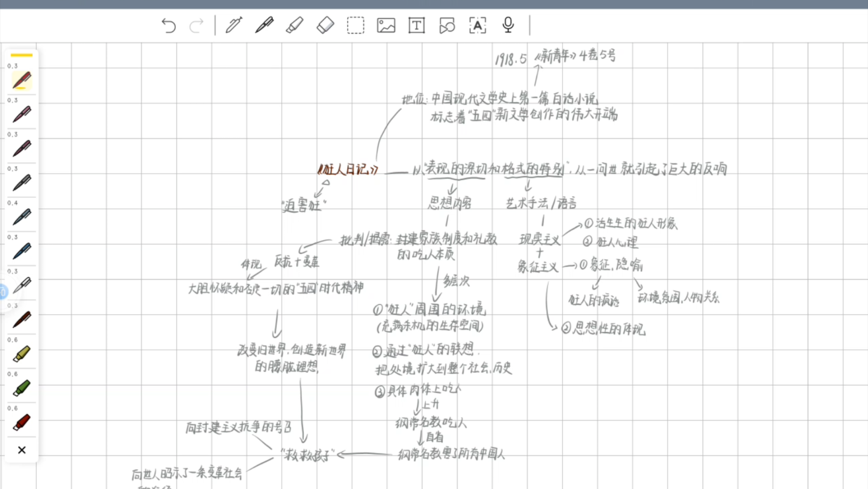868x489 pixels.
Task: Redo with the greyed forward arrow
Action: tap(196, 25)
